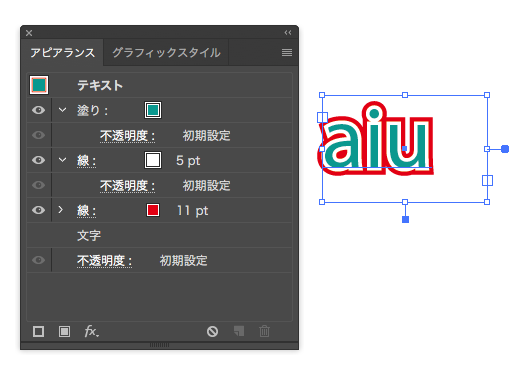Click the Add New Fill icon

coord(64,331)
